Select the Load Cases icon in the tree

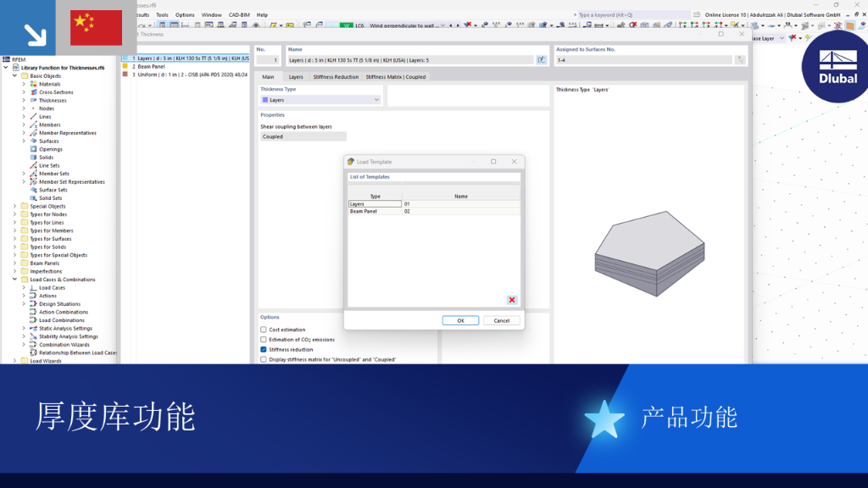[33, 288]
